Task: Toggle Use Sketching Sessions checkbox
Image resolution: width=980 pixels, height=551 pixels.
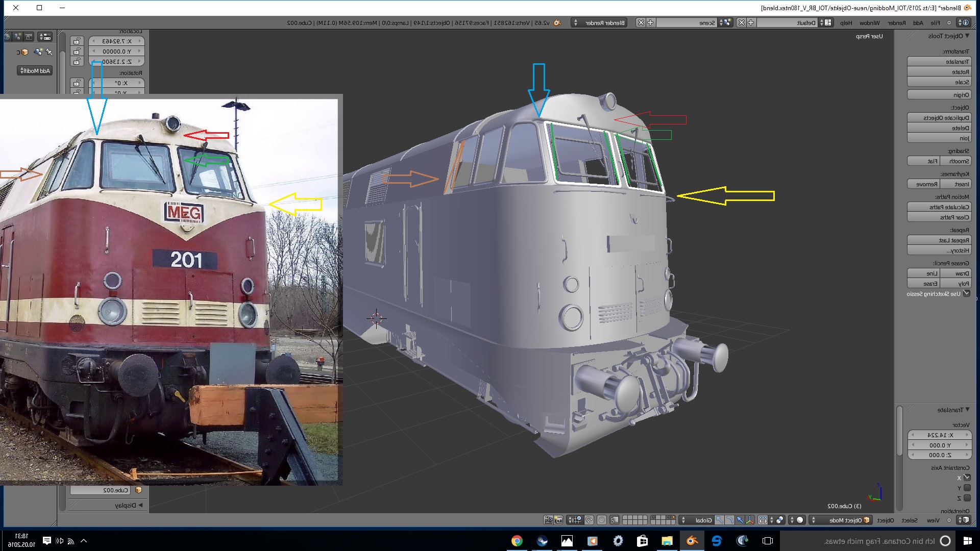Action: click(966, 293)
